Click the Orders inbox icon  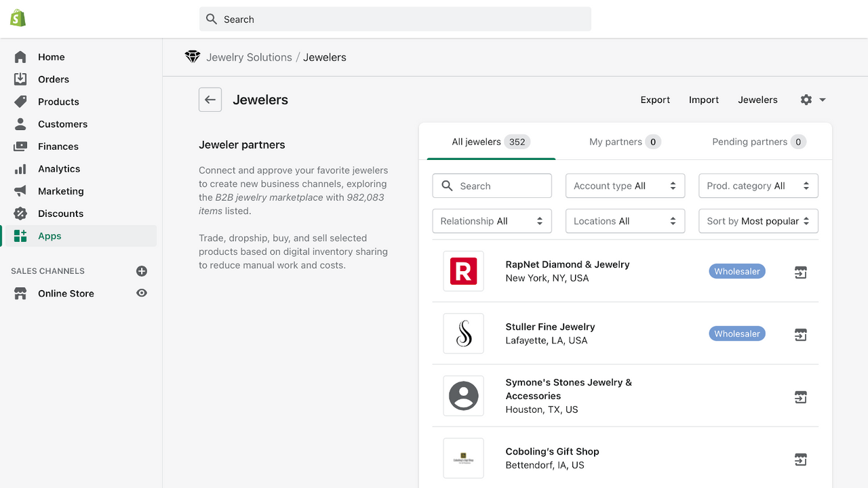click(20, 79)
